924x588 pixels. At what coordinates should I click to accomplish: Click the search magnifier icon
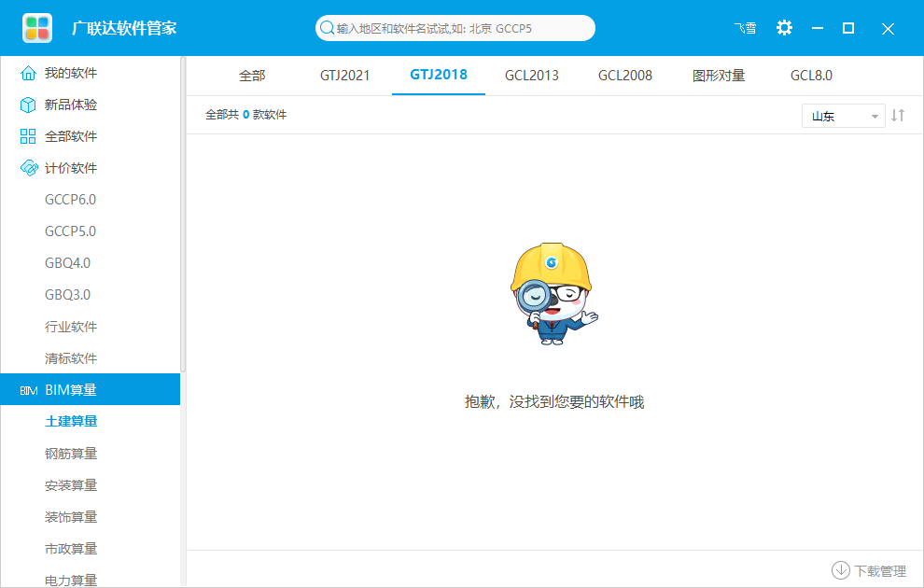(x=327, y=28)
